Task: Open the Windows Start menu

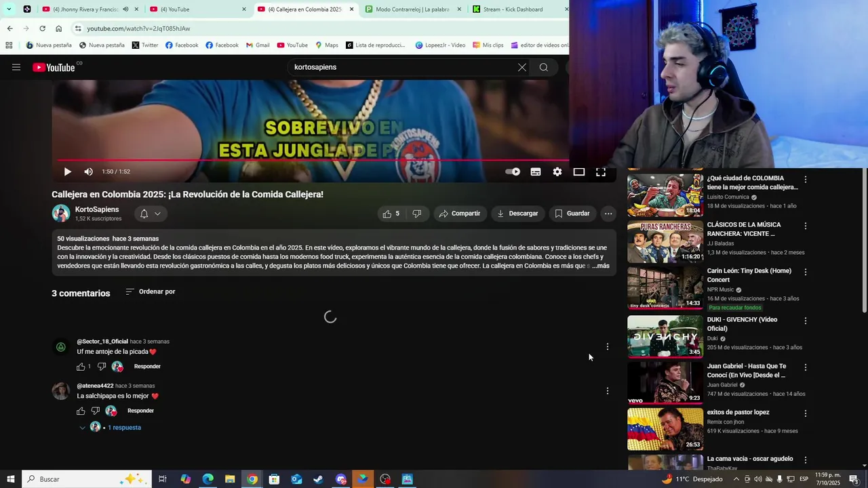Action: (x=11, y=479)
